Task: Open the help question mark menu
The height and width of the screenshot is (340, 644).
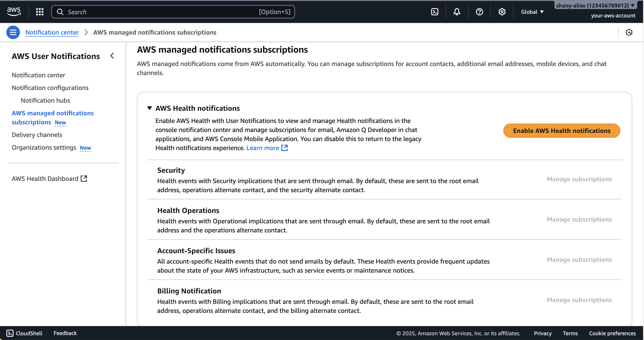Action: coord(479,12)
